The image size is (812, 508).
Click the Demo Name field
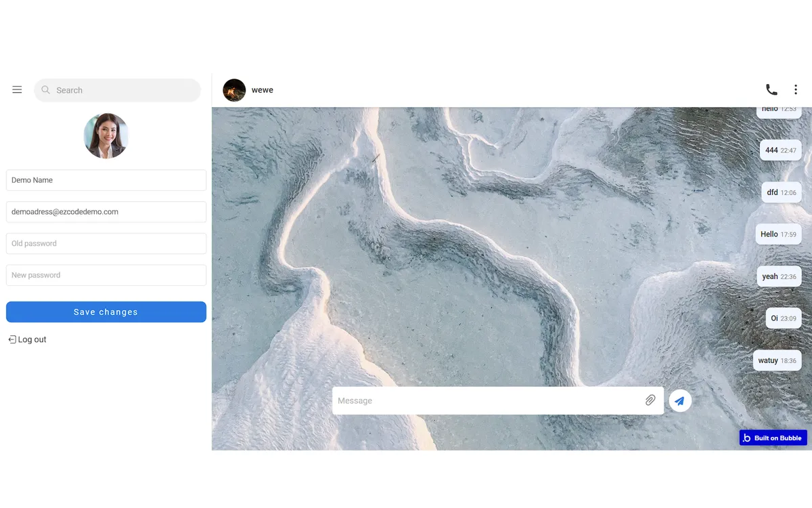click(106, 180)
